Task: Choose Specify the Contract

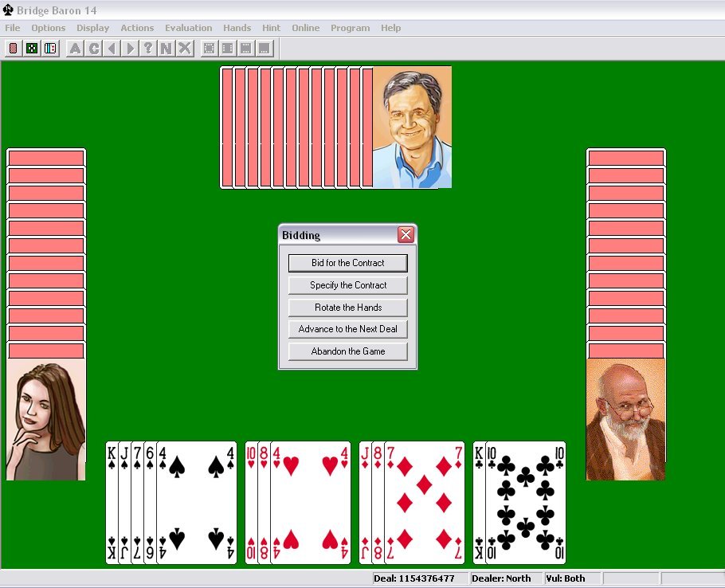Action: coord(347,285)
